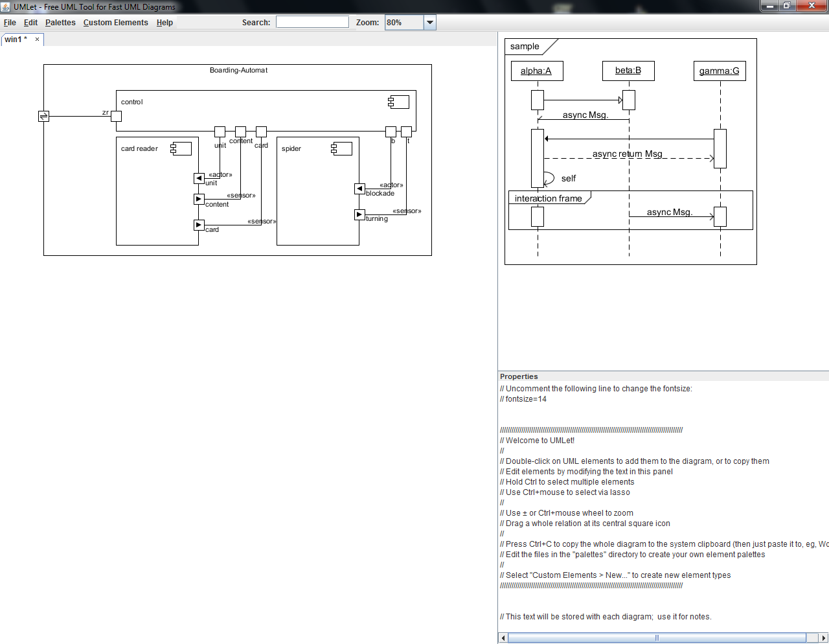Image resolution: width=829 pixels, height=644 pixels.
Task: Open the Help menu
Action: click(165, 23)
